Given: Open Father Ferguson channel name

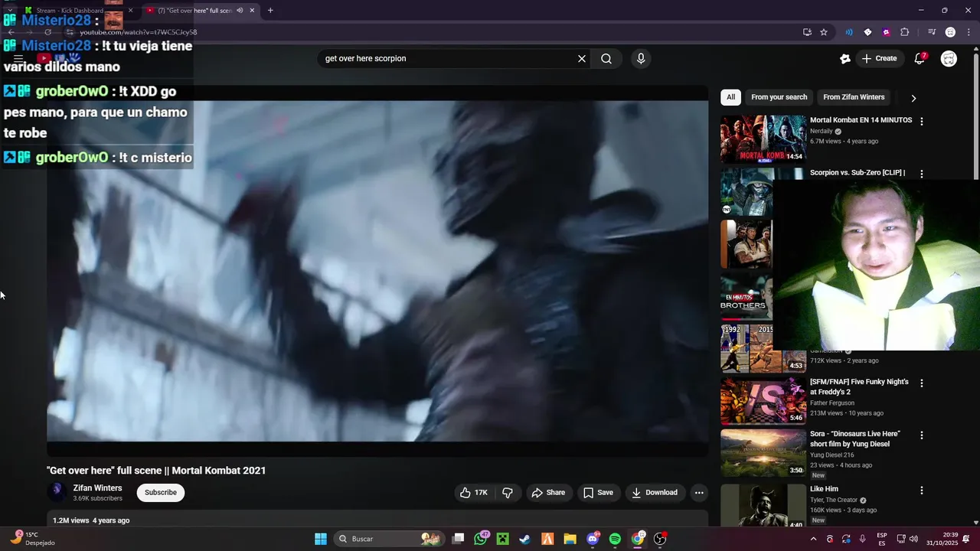Looking at the screenshot, I should (832, 403).
